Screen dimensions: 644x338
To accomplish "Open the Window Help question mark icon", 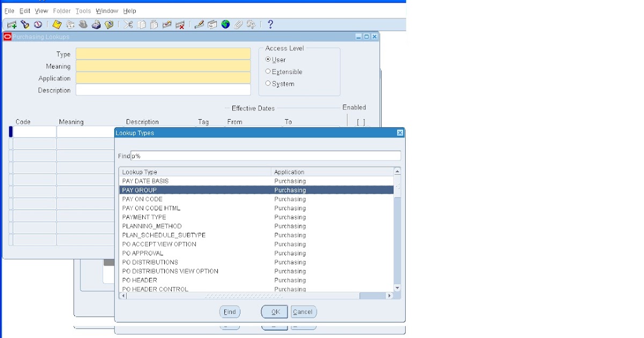I will pos(270,24).
